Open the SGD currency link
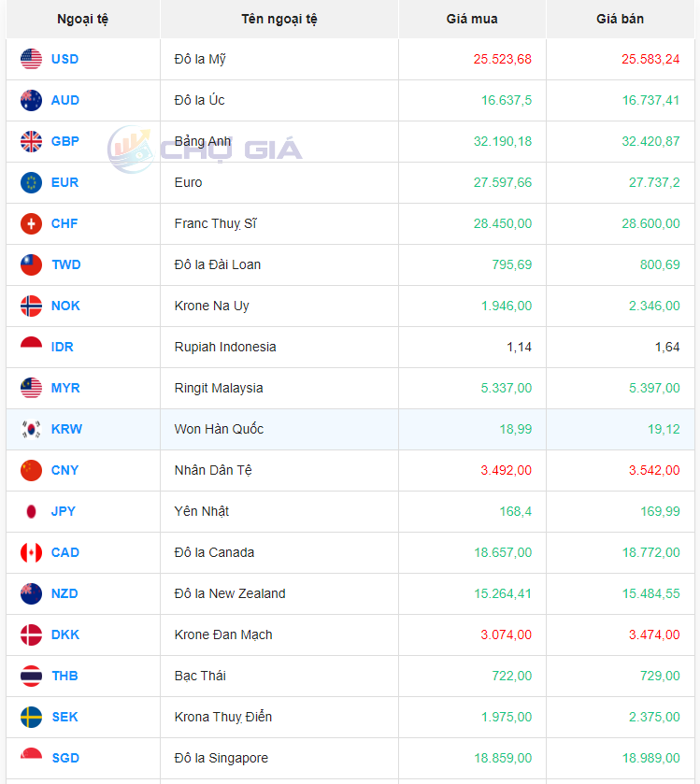 (x=64, y=758)
